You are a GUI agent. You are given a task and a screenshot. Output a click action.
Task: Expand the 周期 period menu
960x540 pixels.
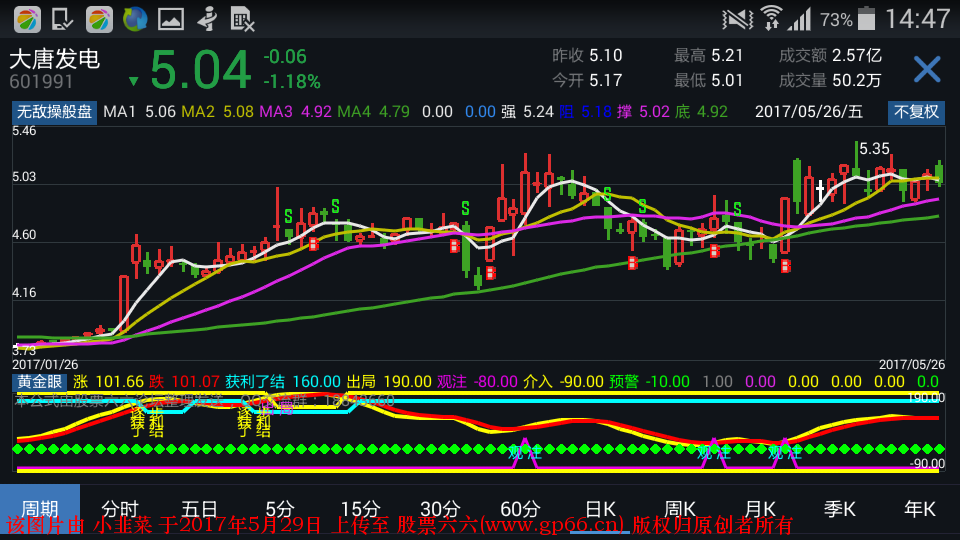pyautogui.click(x=40, y=508)
